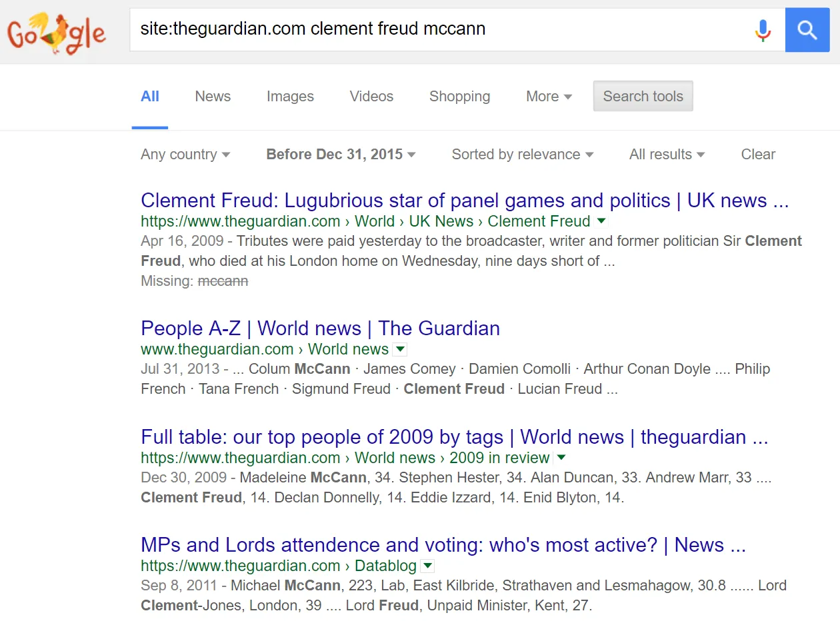Viewport: 840px width, 633px height.
Task: Switch to the Shopping tab
Action: [x=459, y=96]
